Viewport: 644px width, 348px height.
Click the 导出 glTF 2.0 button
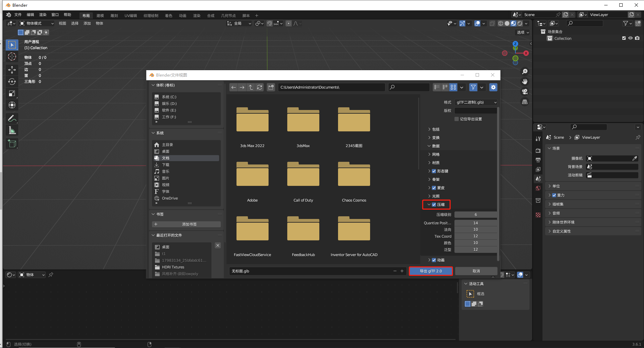431,271
